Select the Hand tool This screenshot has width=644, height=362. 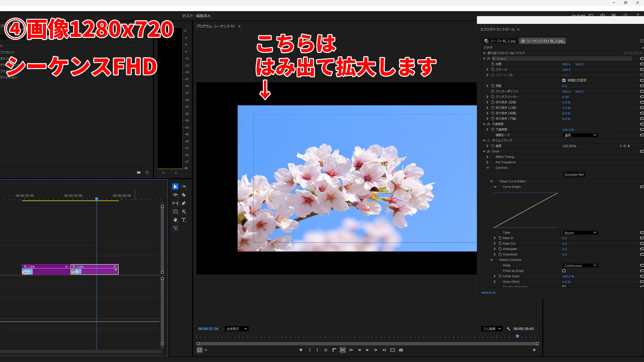(x=175, y=220)
